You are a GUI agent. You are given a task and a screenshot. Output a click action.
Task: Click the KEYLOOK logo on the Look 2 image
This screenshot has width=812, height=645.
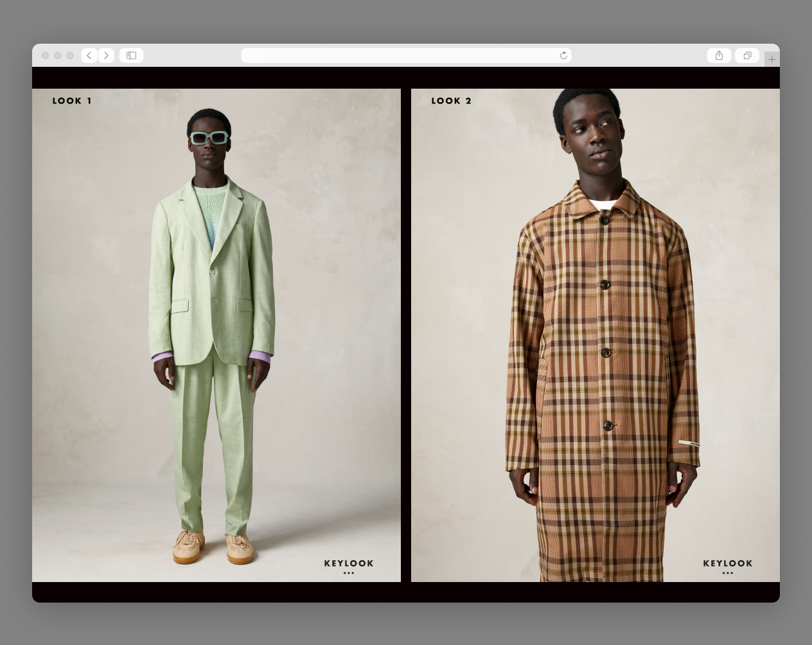(x=728, y=566)
